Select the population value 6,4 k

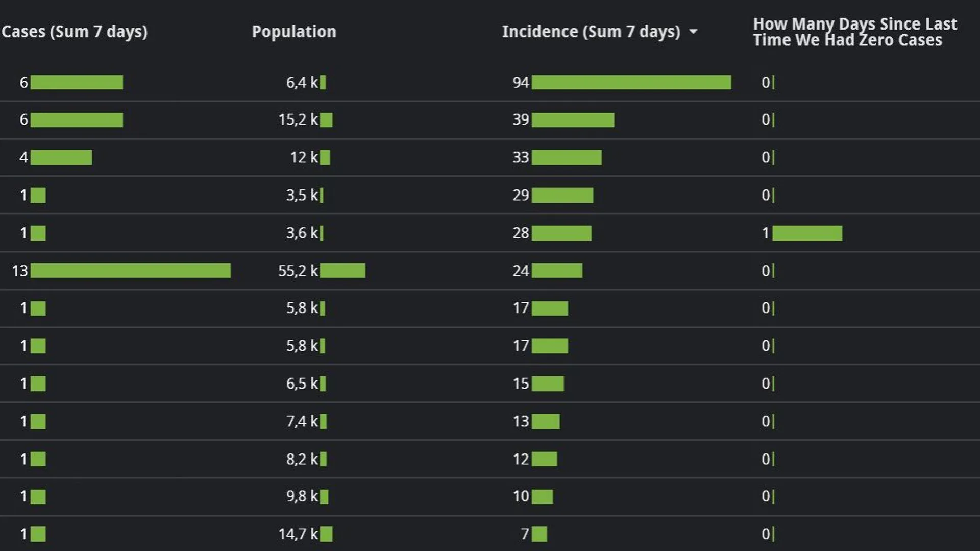(x=302, y=82)
